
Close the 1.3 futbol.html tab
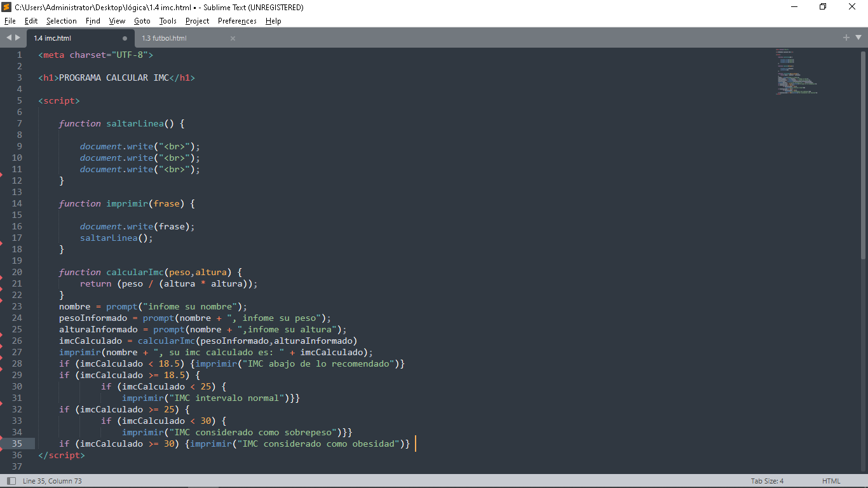point(233,38)
